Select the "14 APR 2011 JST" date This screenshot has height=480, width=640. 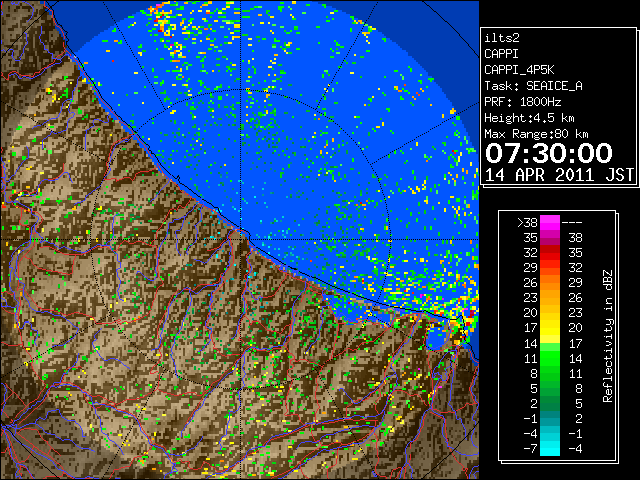point(559,175)
